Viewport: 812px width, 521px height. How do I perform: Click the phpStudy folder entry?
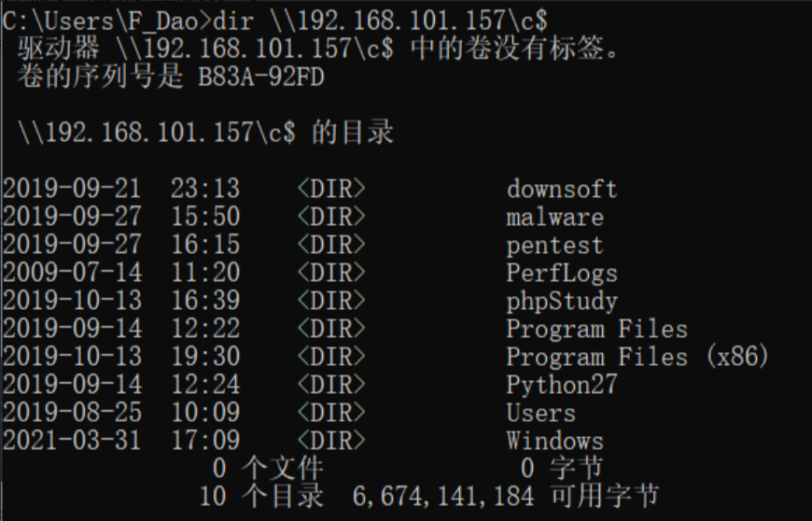[x=562, y=301]
